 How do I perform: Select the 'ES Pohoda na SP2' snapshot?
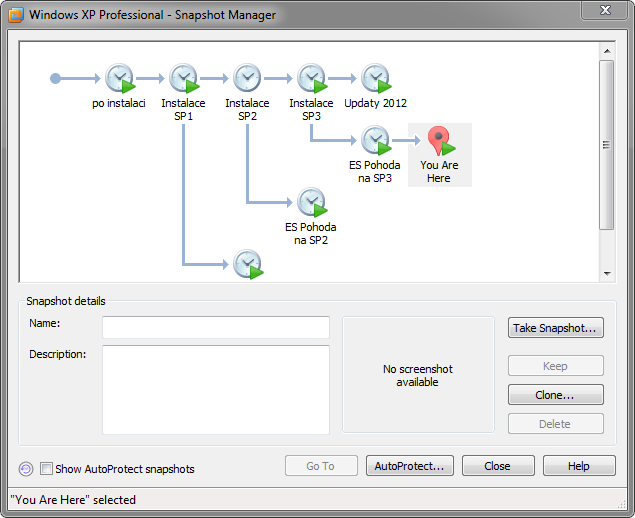[311, 202]
